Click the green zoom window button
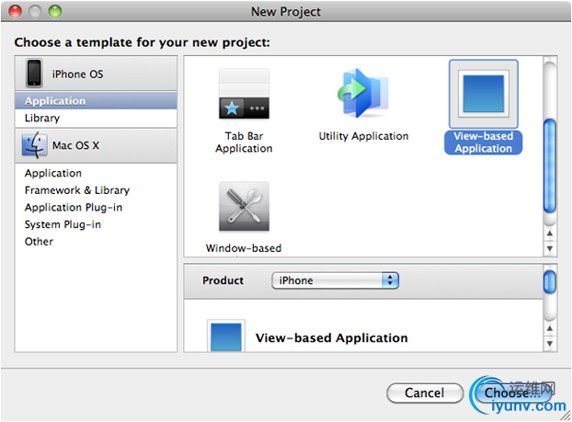Screen dimensions: 572x422 pos(55,11)
